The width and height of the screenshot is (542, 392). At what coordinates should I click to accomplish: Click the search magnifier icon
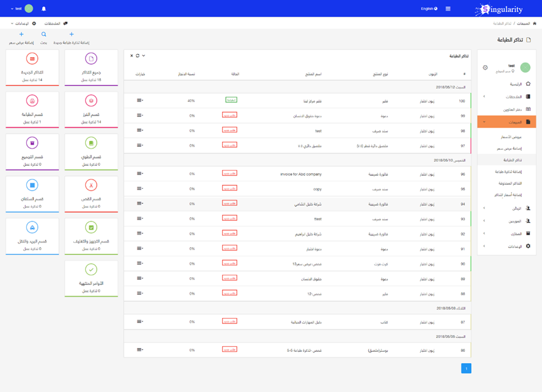(44, 34)
